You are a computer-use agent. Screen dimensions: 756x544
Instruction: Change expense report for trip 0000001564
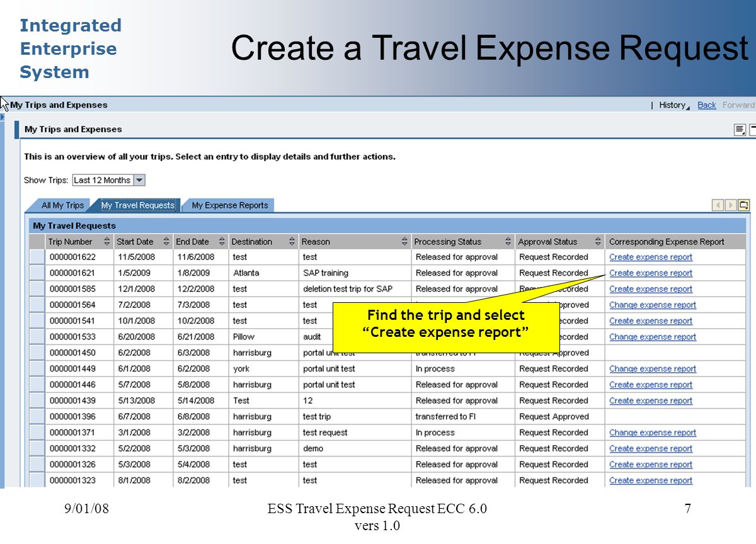click(x=653, y=305)
